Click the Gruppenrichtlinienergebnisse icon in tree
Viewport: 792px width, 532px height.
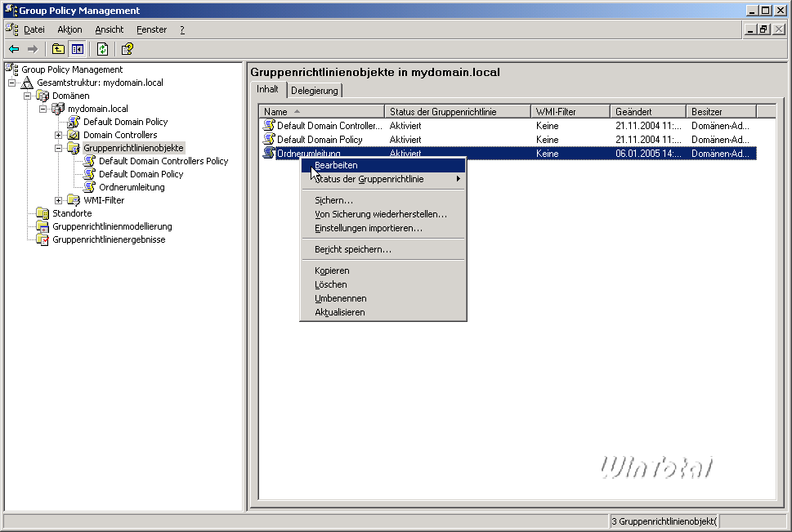point(43,239)
